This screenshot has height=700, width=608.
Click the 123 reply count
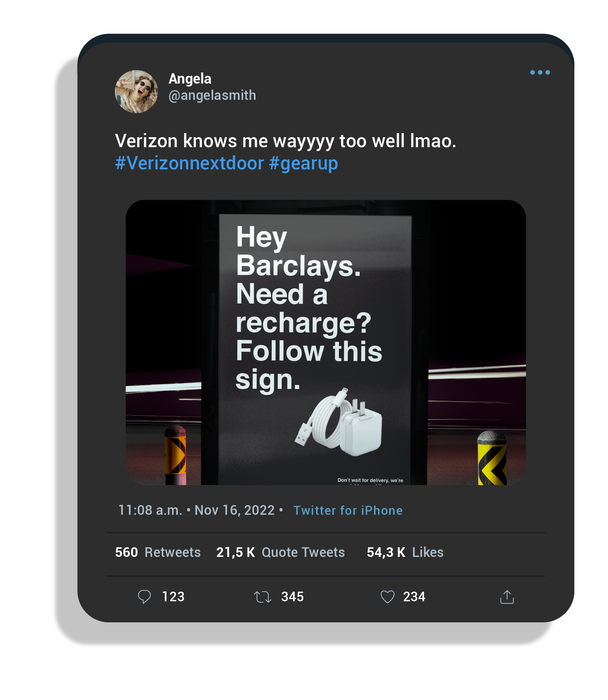173,597
